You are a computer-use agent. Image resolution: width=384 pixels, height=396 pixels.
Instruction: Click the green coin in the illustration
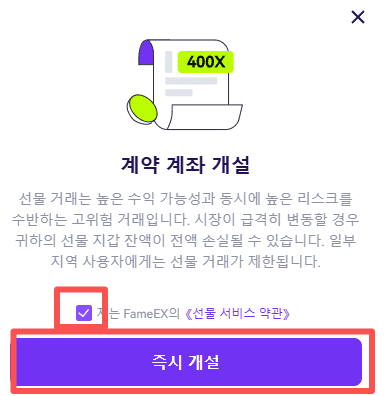142,109
